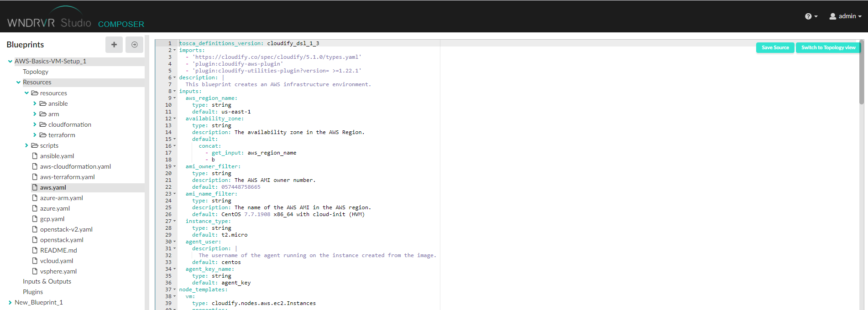Place cursor on us-east-1 default value

[x=236, y=112]
